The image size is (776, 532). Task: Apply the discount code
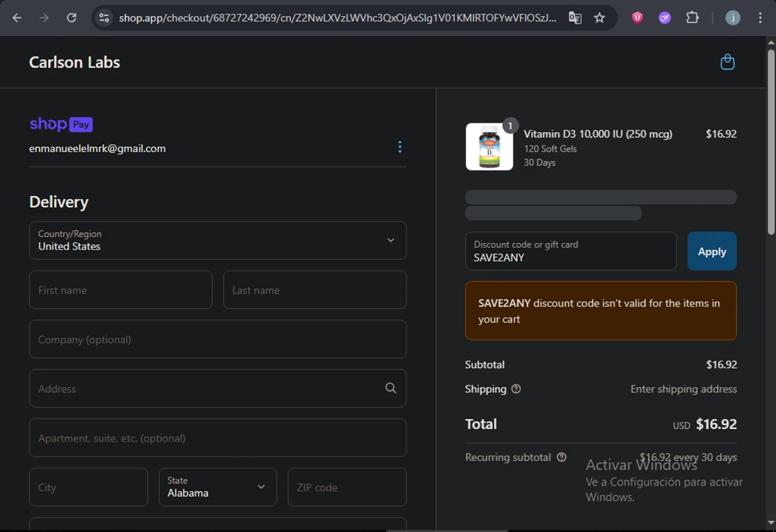(712, 252)
